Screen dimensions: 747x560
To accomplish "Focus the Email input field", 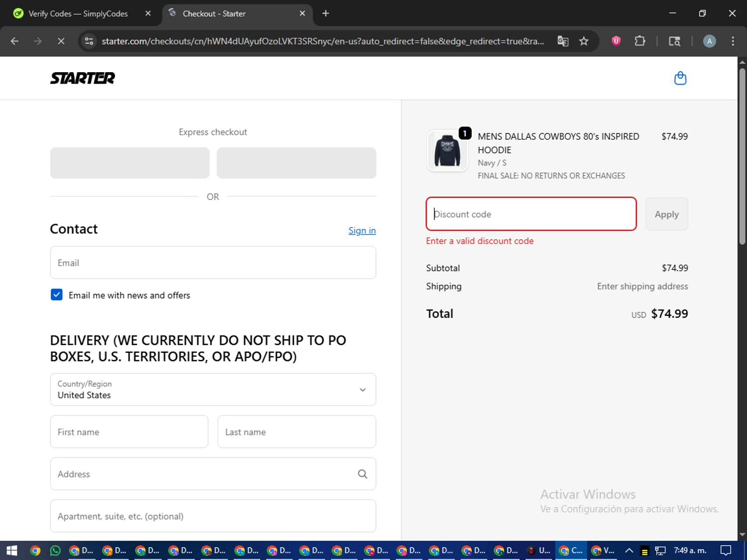I will click(x=213, y=263).
